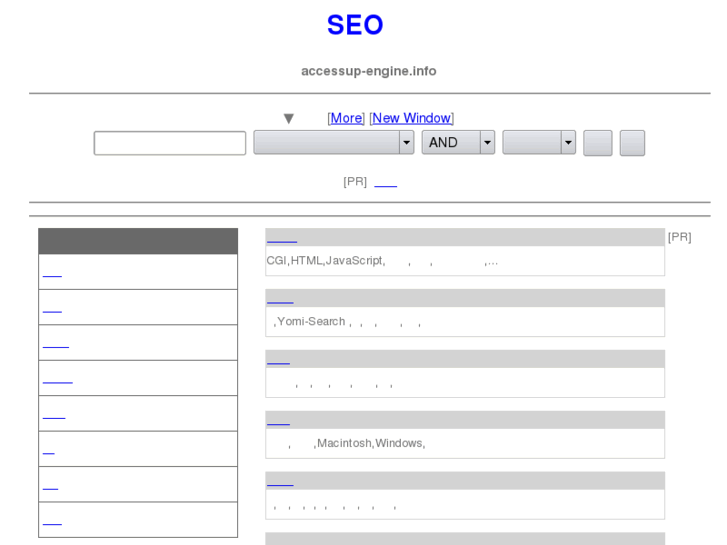727x545 pixels.
Task: Click the [PR] label beside category list
Action: 679,237
